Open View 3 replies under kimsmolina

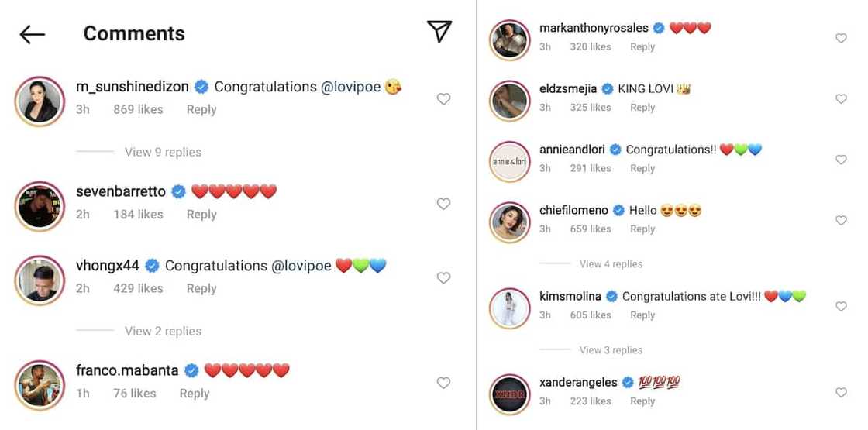[x=611, y=350]
